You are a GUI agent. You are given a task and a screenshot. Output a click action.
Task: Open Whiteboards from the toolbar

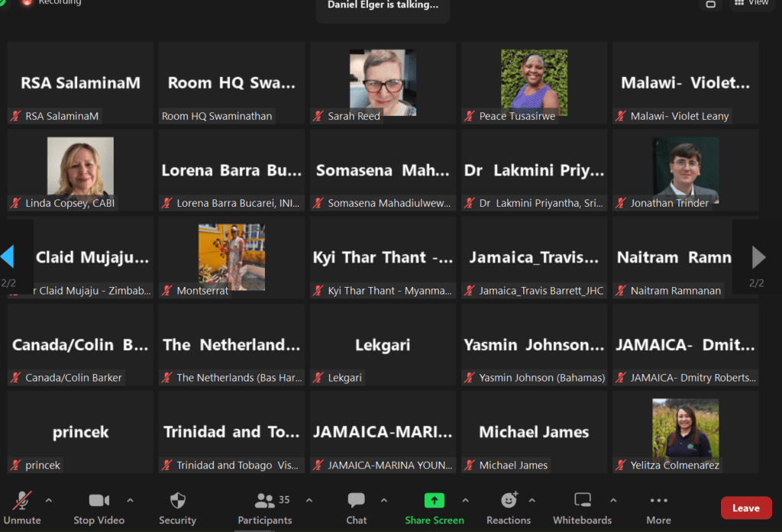[x=582, y=501]
